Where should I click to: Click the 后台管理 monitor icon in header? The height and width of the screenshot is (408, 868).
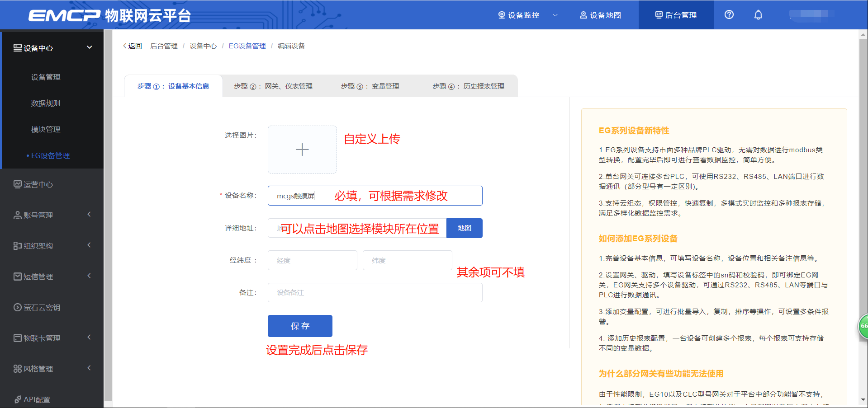[x=659, y=15]
